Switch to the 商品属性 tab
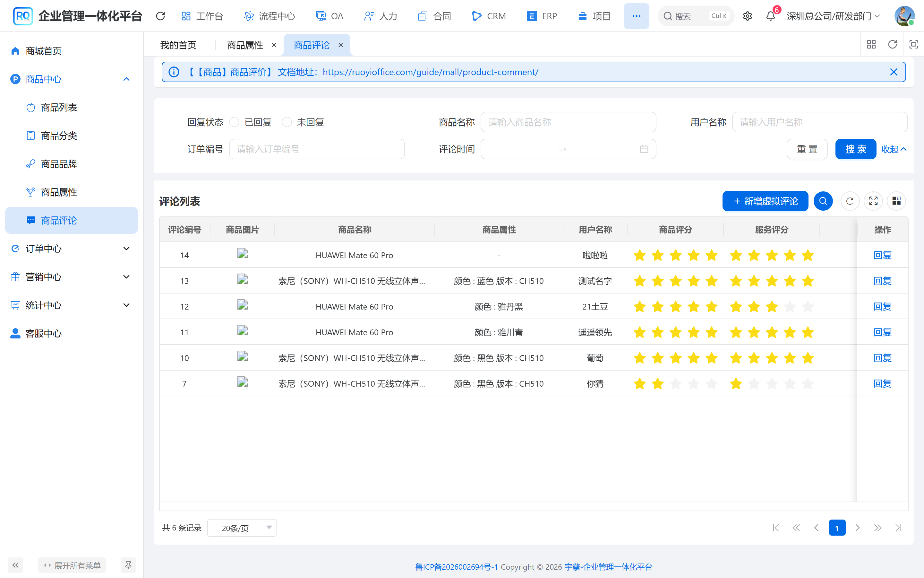Screen dimensions: 924x578 point(245,45)
